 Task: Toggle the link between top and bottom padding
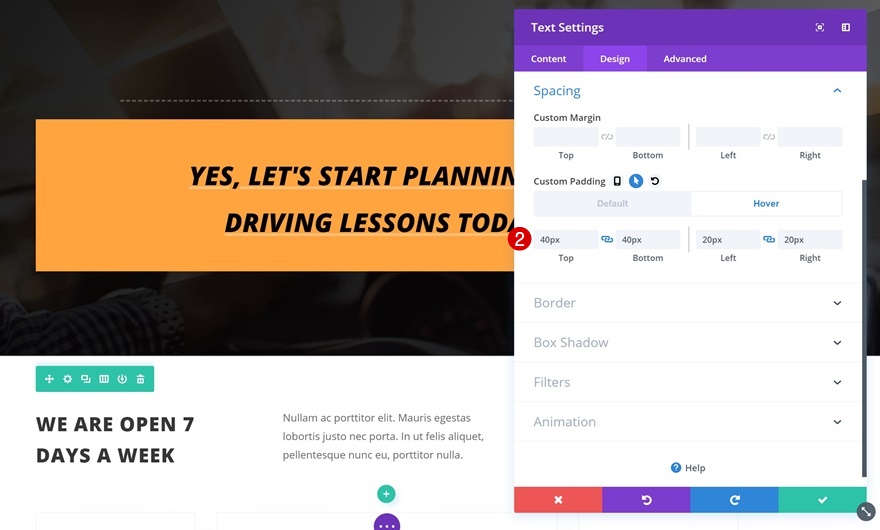click(607, 239)
